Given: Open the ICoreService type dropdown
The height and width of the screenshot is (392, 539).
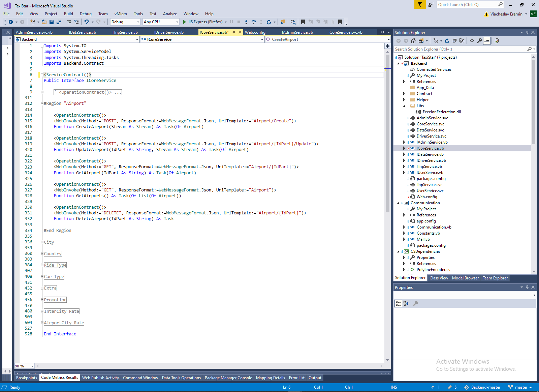Looking at the screenshot, I should (x=202, y=39).
